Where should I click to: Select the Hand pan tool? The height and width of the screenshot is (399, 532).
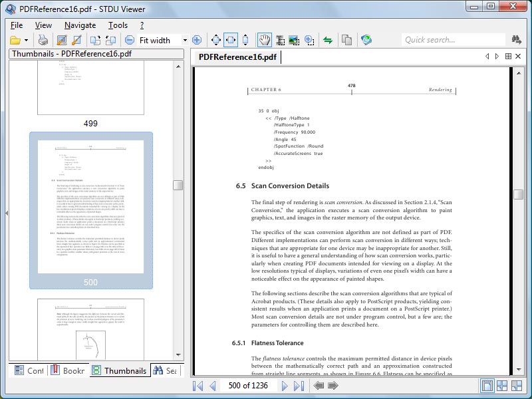coord(264,40)
